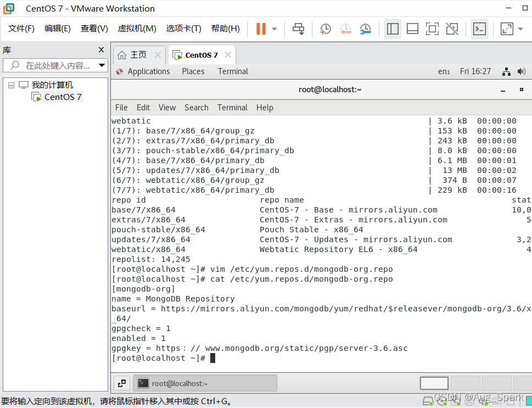Pause the virtual machine
The height and width of the screenshot is (408, 532).
261,29
